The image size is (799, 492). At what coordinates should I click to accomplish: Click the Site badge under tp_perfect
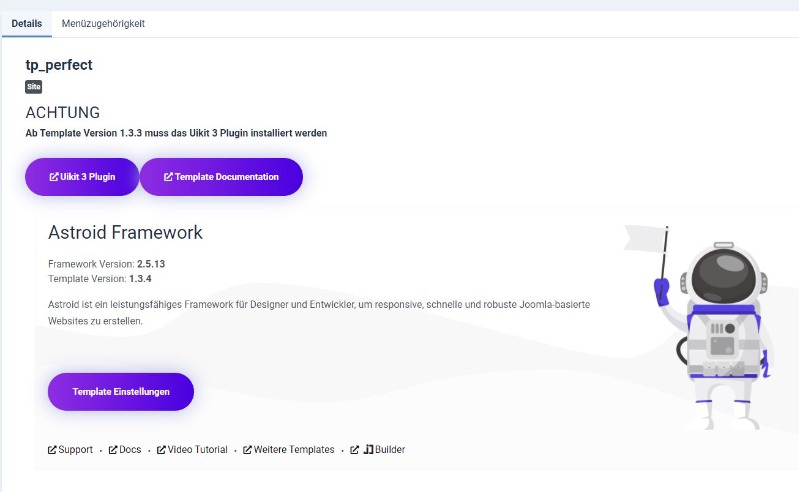pos(34,87)
